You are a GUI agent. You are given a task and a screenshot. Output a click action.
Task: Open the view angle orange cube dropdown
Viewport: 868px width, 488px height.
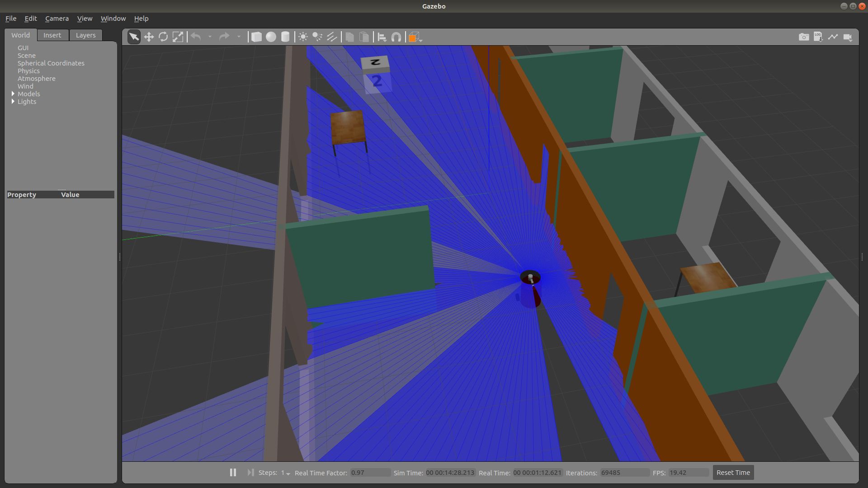(415, 38)
